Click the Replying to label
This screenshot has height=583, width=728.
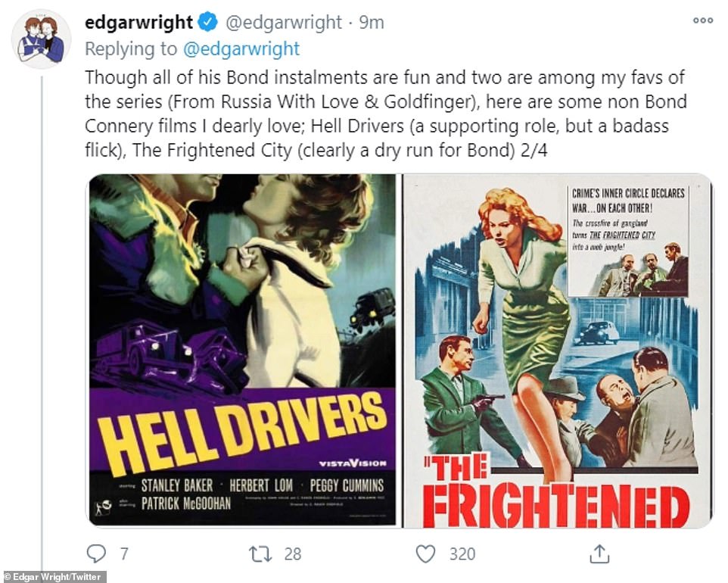131,48
